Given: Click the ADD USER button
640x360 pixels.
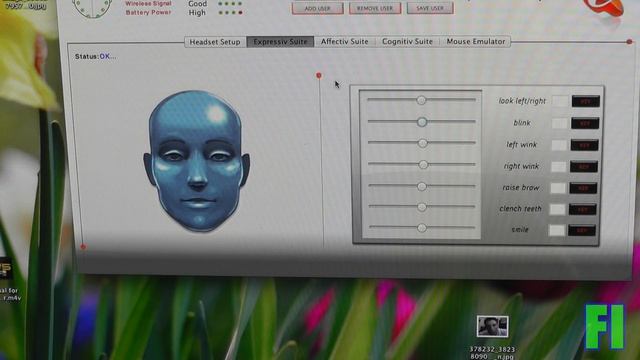Looking at the screenshot, I should pos(318,8).
